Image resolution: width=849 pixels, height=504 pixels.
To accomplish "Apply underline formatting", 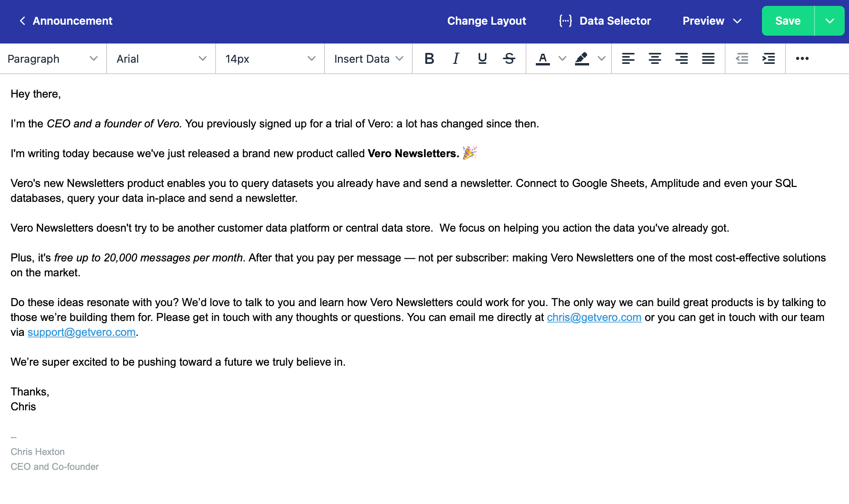I will click(483, 59).
